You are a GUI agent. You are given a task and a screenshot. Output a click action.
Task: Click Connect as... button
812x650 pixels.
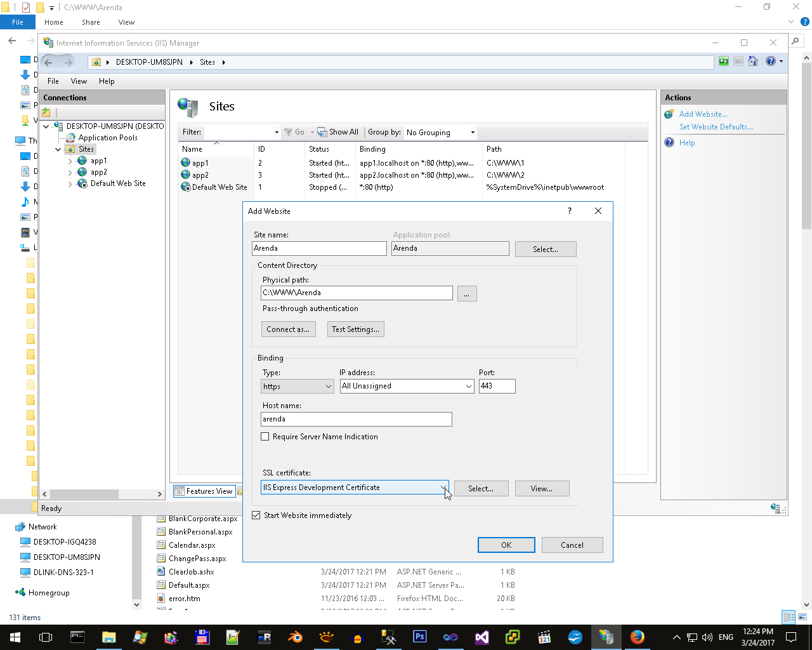[x=288, y=329]
